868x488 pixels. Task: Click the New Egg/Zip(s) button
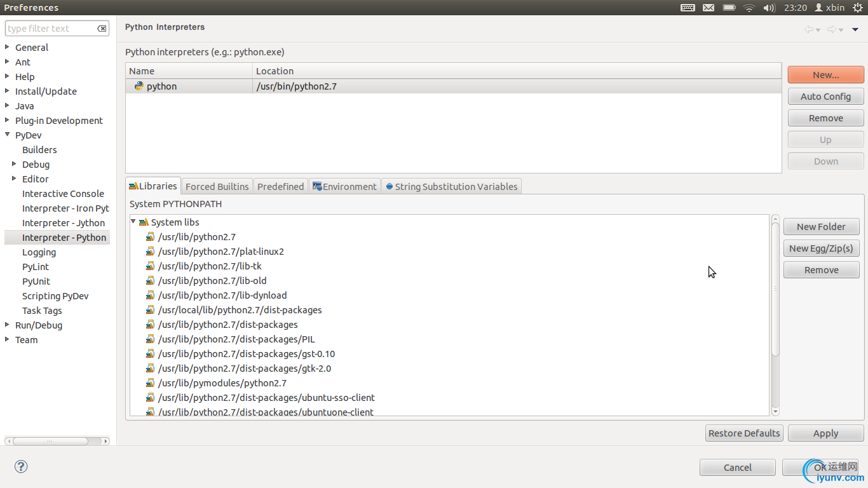821,248
